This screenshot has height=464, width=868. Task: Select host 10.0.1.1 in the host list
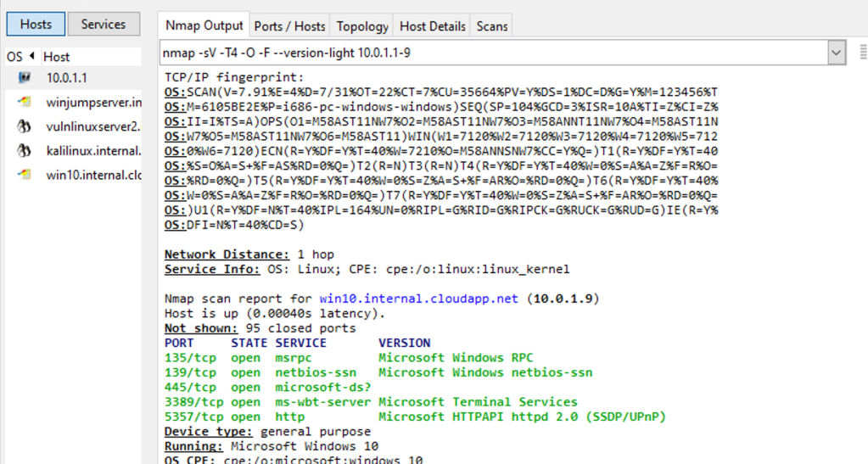point(67,78)
